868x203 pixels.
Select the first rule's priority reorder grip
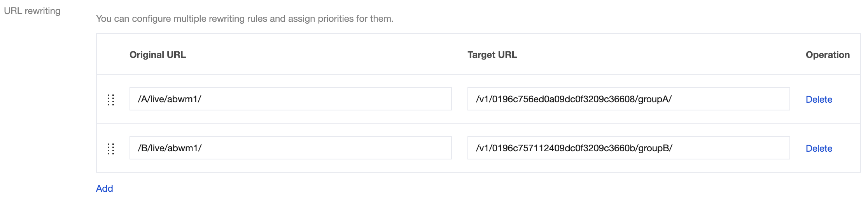click(111, 100)
